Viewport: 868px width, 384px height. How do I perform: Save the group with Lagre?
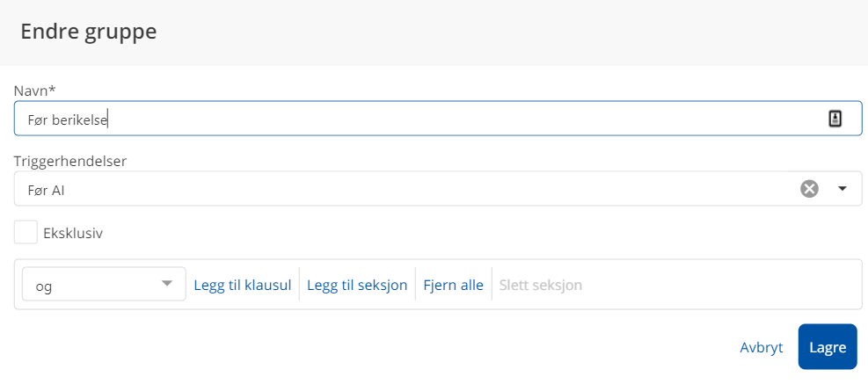tap(827, 347)
